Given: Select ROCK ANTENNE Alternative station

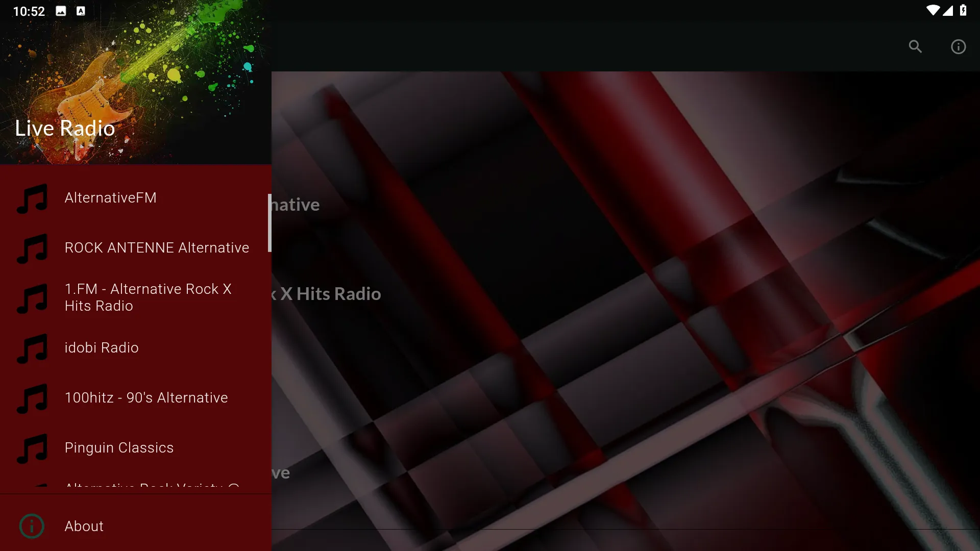Looking at the screenshot, I should click(x=135, y=248).
